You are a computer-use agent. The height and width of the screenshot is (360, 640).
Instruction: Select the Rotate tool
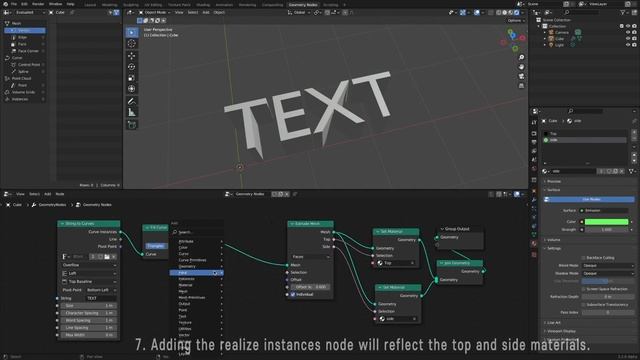point(131,67)
